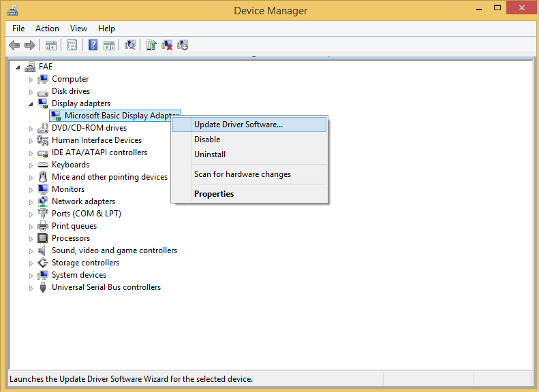The image size is (539, 392).
Task: Expand the Keyboards node arrow
Action: coord(31,165)
